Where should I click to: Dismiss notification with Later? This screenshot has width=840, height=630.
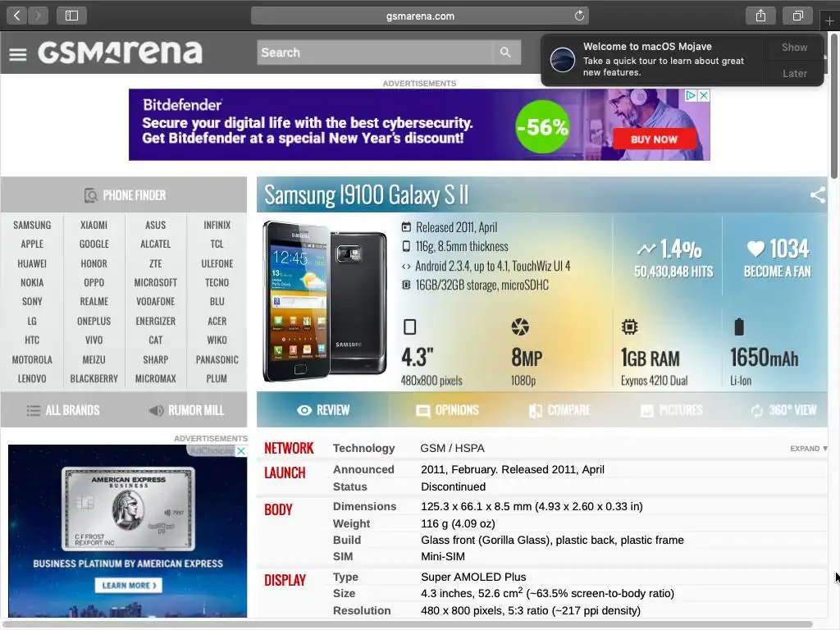pos(794,73)
